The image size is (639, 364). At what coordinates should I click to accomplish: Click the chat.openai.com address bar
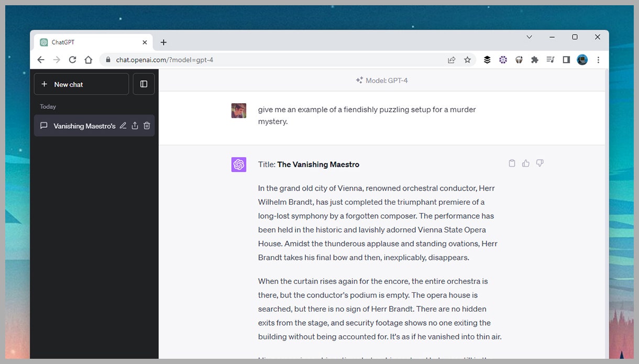click(x=278, y=60)
